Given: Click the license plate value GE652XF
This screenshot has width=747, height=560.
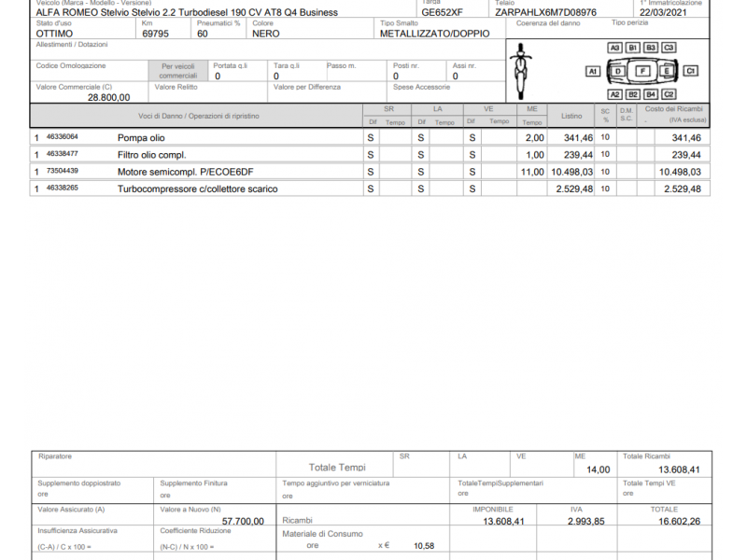Looking at the screenshot, I should [x=442, y=12].
